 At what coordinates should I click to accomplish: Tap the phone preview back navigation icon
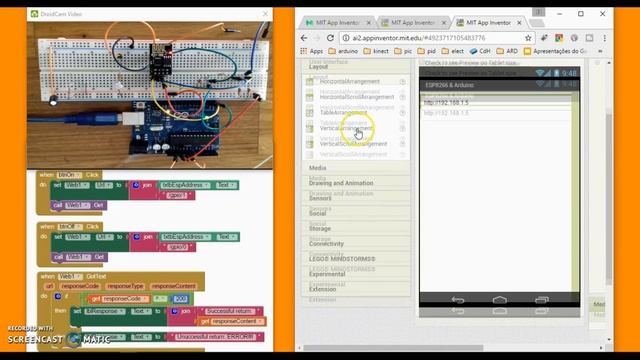pyautogui.click(x=458, y=300)
